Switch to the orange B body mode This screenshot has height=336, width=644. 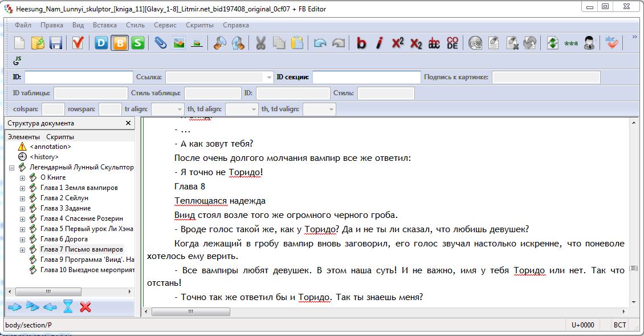coord(120,43)
